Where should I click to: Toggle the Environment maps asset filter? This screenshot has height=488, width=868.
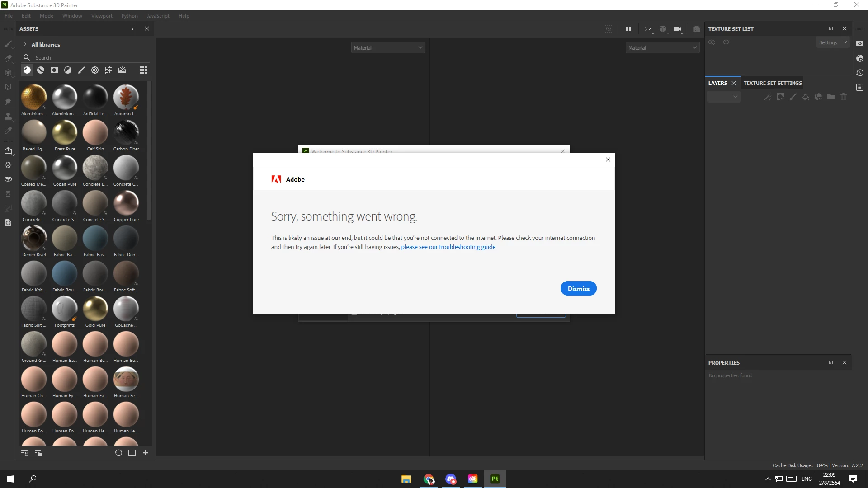pyautogui.click(x=122, y=70)
